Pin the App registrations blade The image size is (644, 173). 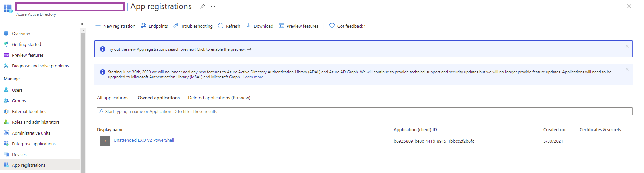[202, 6]
